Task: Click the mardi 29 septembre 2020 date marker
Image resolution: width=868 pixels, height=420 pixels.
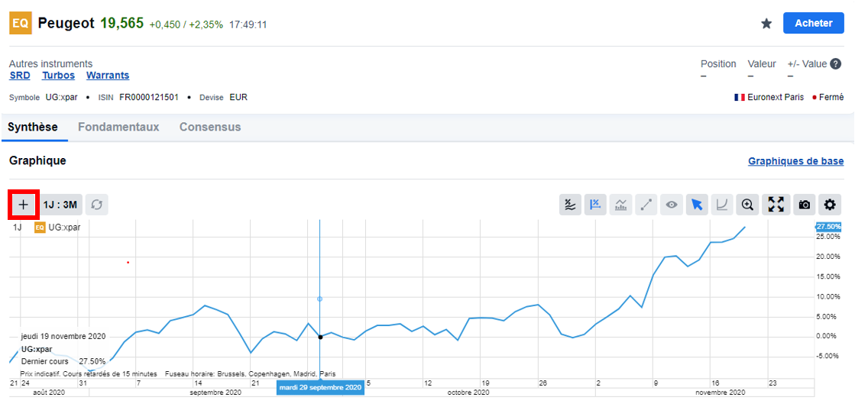Action: pyautogui.click(x=320, y=387)
